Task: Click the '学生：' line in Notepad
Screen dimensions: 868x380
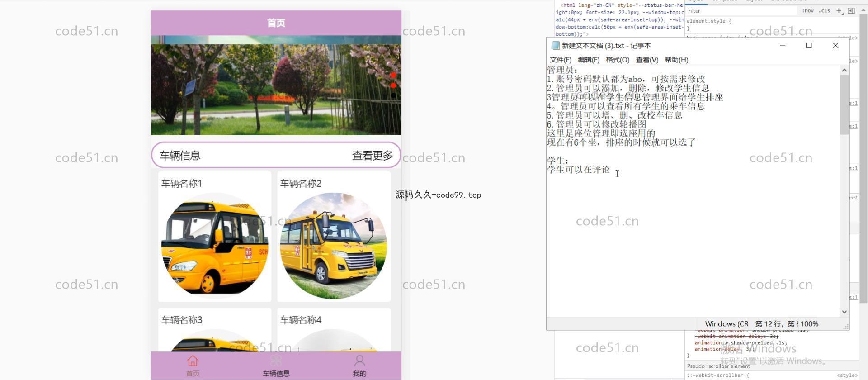Action: click(558, 161)
